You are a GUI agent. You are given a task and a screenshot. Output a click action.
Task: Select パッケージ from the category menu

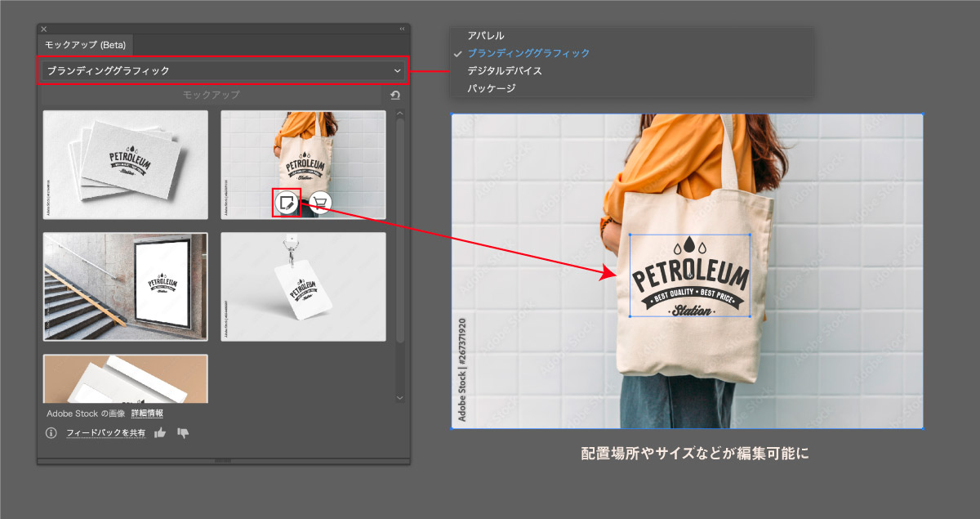[491, 88]
